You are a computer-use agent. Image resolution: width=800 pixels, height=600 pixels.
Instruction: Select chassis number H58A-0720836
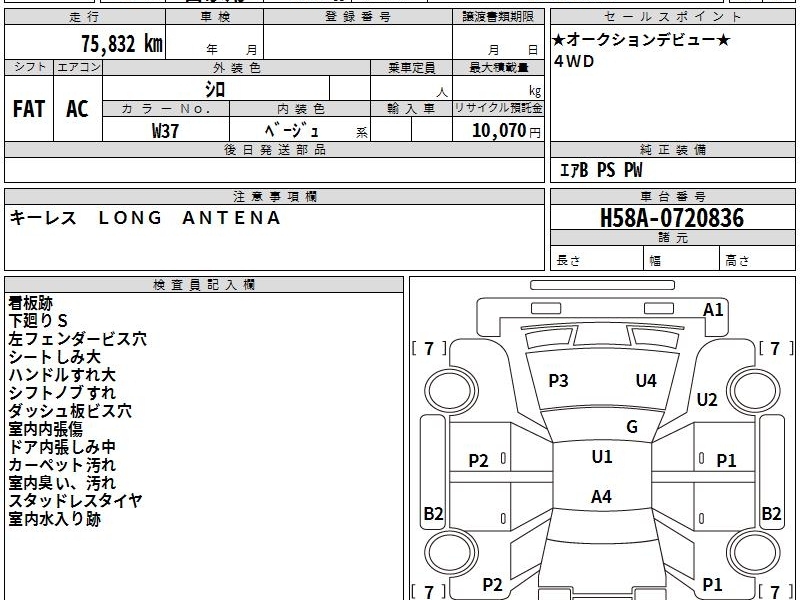click(672, 218)
